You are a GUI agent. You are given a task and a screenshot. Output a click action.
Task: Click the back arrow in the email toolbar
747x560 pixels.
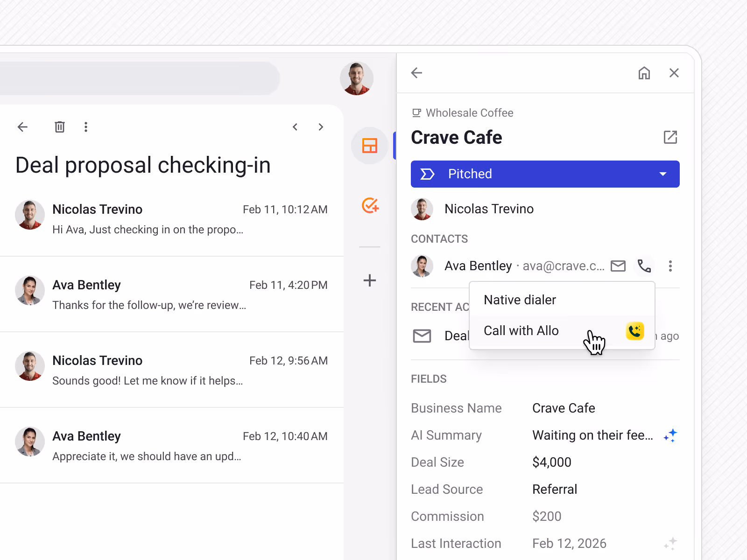pyautogui.click(x=22, y=127)
